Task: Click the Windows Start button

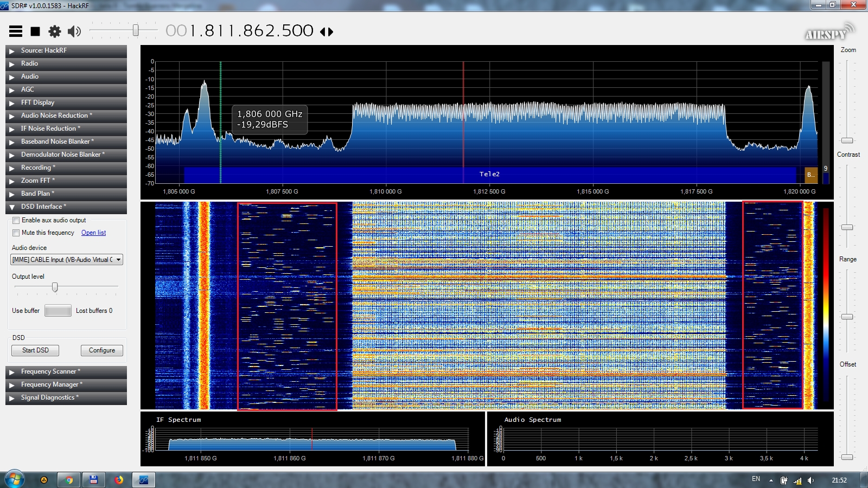Action: (x=14, y=479)
